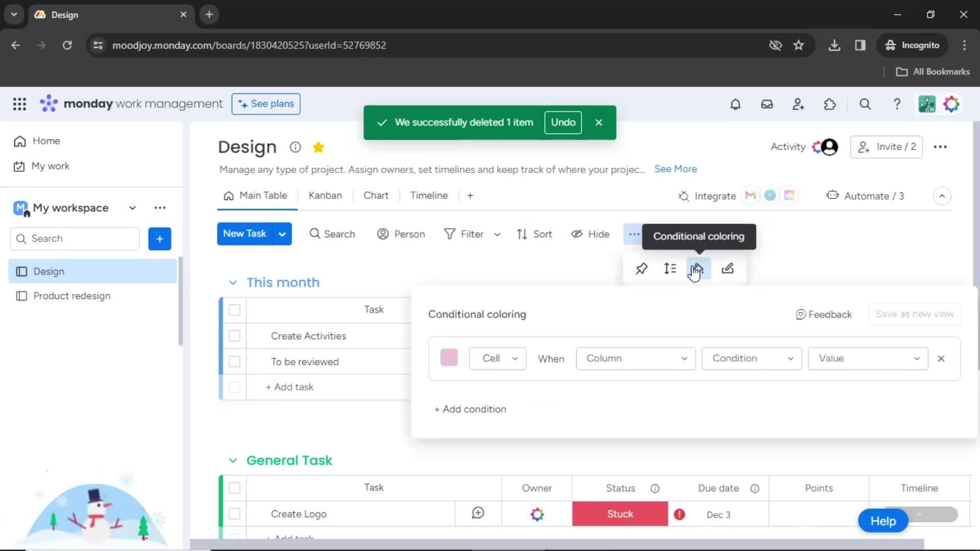Check the 'Create Activities' task checkbox
The width and height of the screenshot is (980, 551).
[234, 336]
